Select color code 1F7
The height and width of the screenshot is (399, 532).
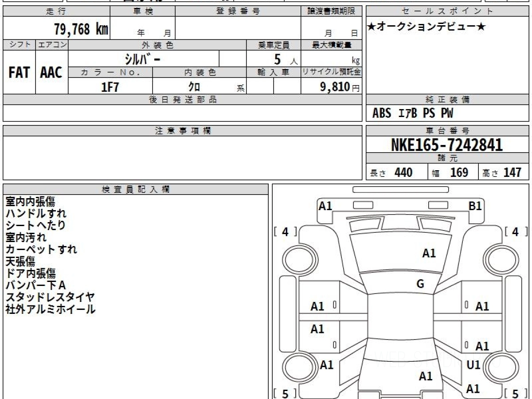point(110,87)
